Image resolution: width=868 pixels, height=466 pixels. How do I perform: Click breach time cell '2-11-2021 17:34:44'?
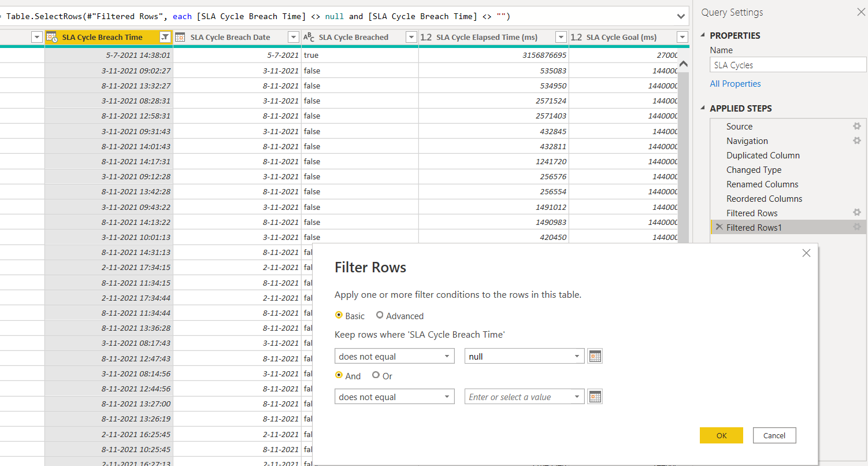click(x=109, y=298)
